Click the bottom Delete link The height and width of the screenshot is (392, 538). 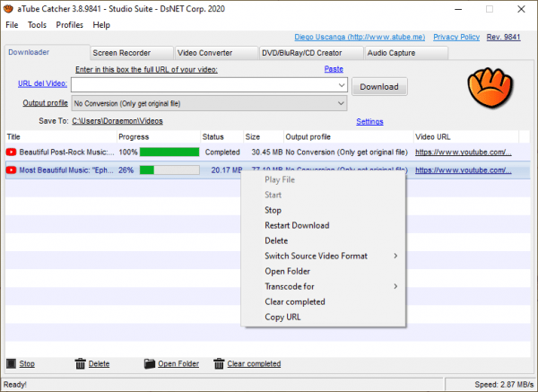[99, 363]
